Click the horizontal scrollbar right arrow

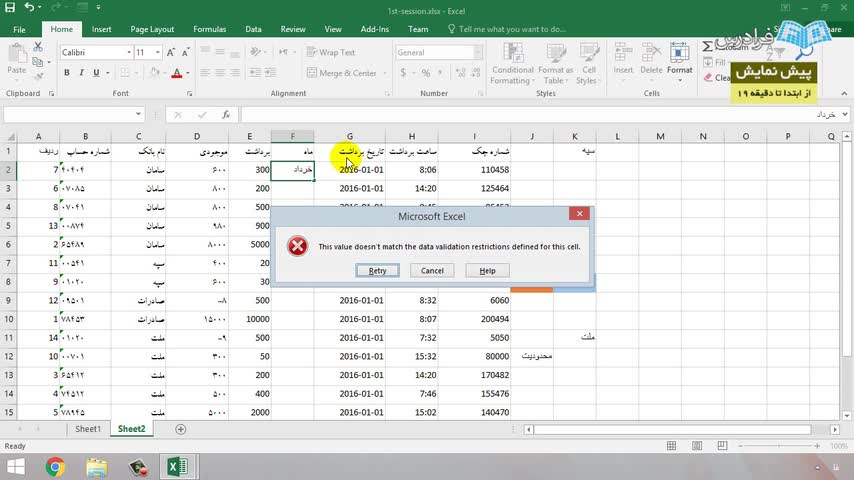[x=835, y=429]
